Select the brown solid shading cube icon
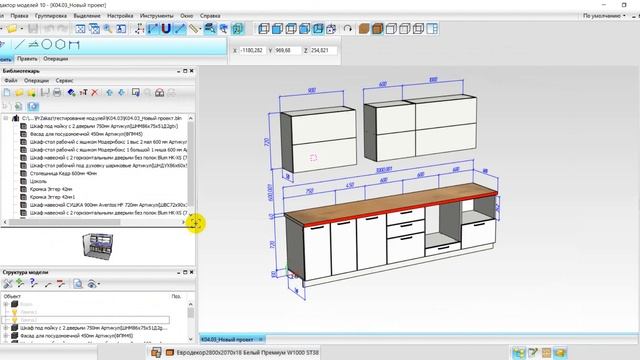This screenshot has height=360, width=640. 364,29
